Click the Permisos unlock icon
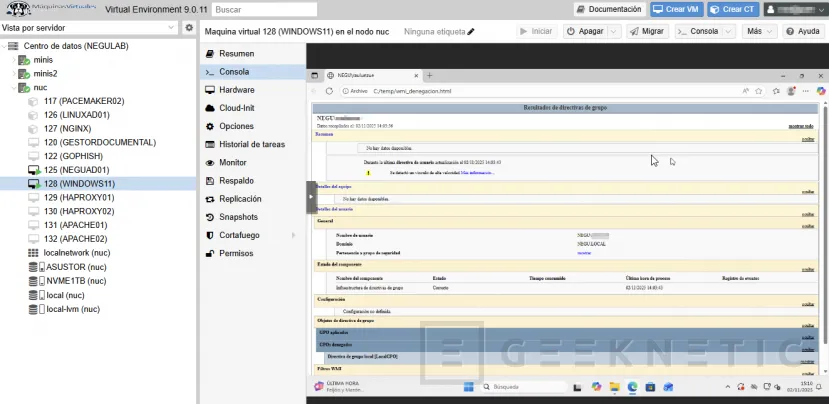This screenshot has height=404, width=829. [x=209, y=253]
